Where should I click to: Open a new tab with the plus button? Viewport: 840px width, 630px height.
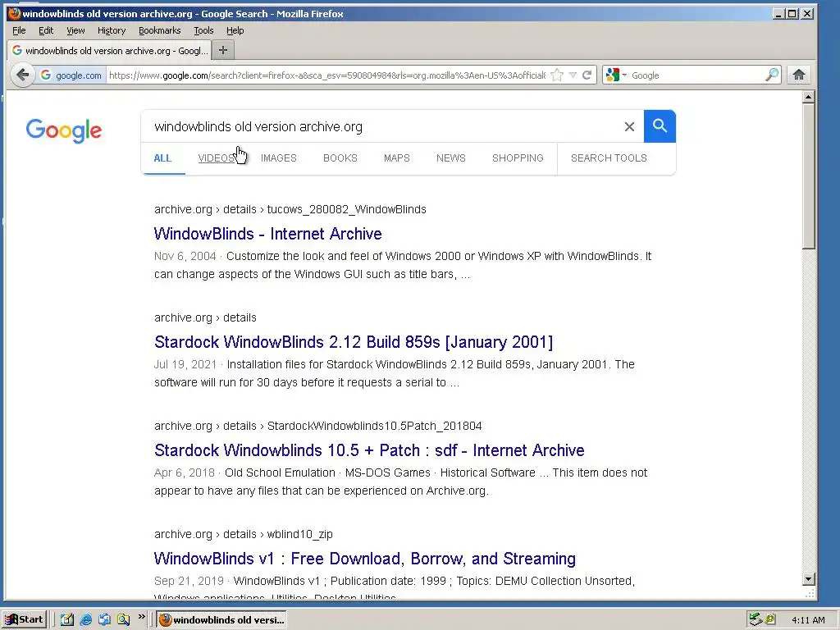click(223, 50)
